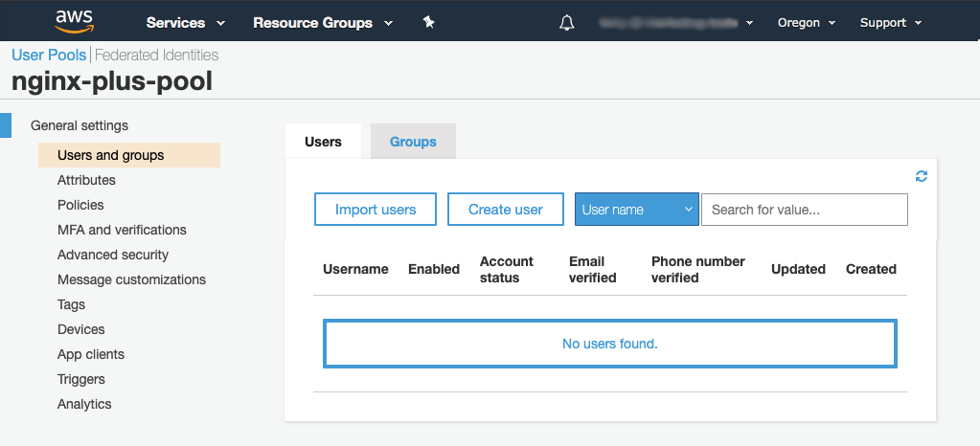Click the Enabled column header

434,269
